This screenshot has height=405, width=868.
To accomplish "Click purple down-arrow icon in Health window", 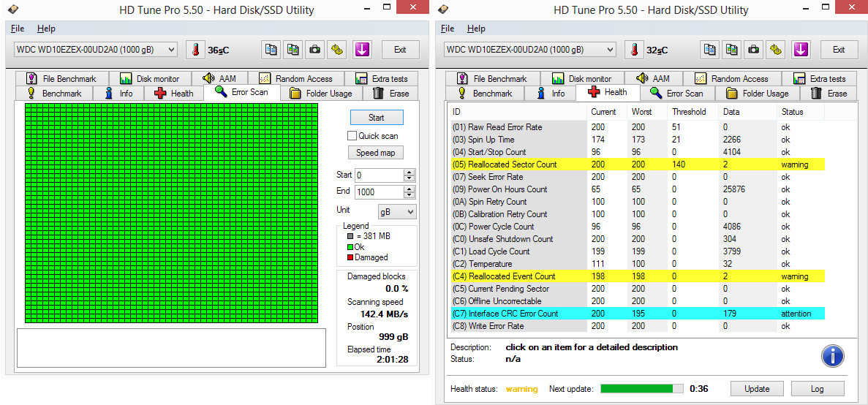I will [801, 49].
